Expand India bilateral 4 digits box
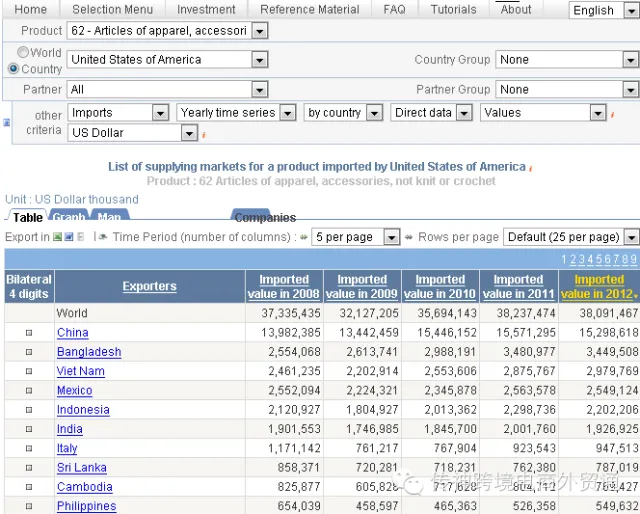 (29, 429)
